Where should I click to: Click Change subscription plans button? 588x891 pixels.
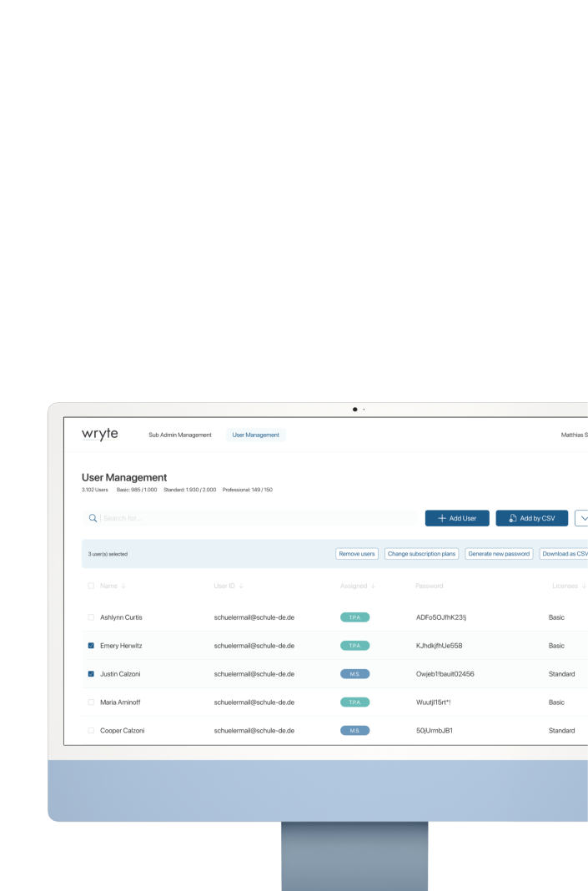[x=421, y=553]
